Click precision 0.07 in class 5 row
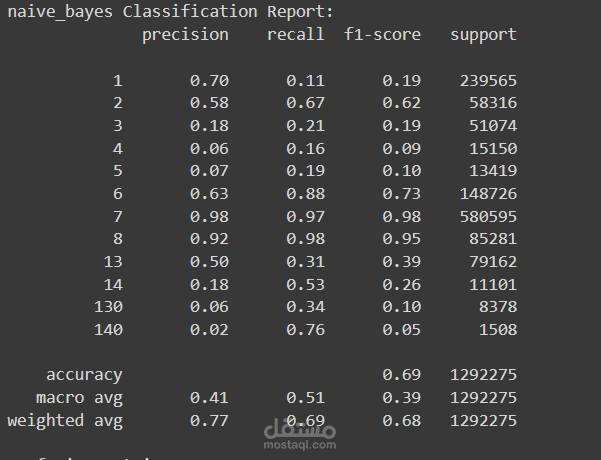 pyautogui.click(x=210, y=171)
